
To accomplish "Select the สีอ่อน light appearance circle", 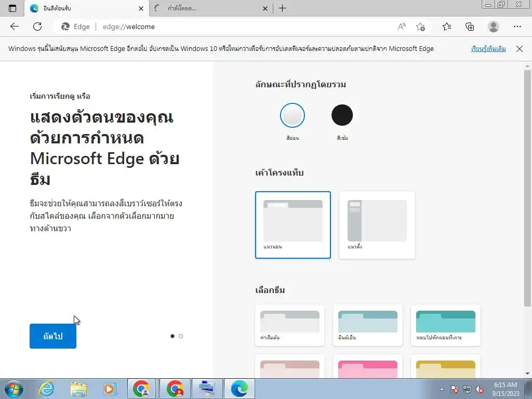I will (292, 115).
